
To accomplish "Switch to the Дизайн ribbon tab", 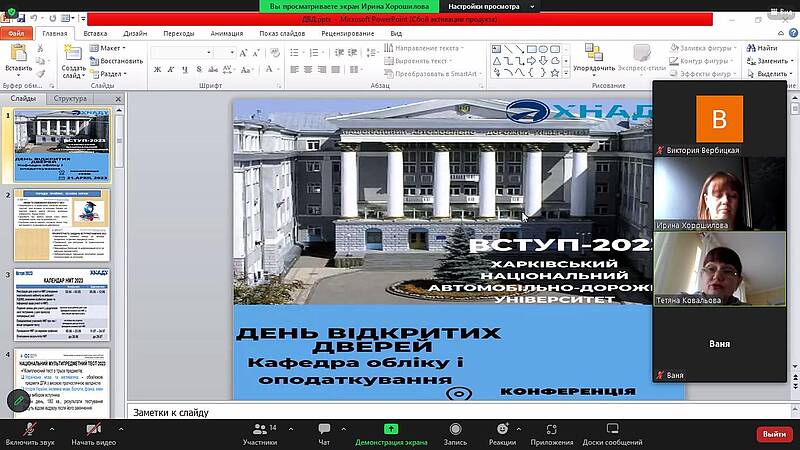I will (x=135, y=33).
